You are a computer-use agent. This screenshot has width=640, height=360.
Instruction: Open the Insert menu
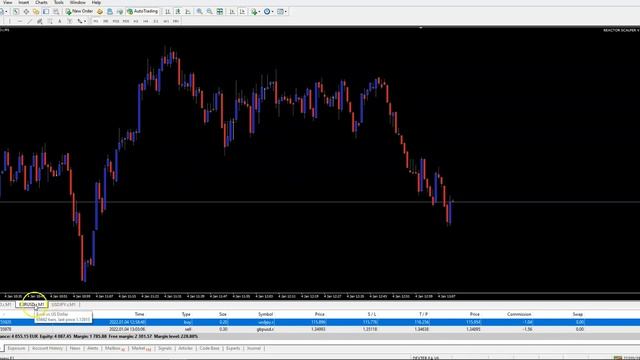pos(24,2)
